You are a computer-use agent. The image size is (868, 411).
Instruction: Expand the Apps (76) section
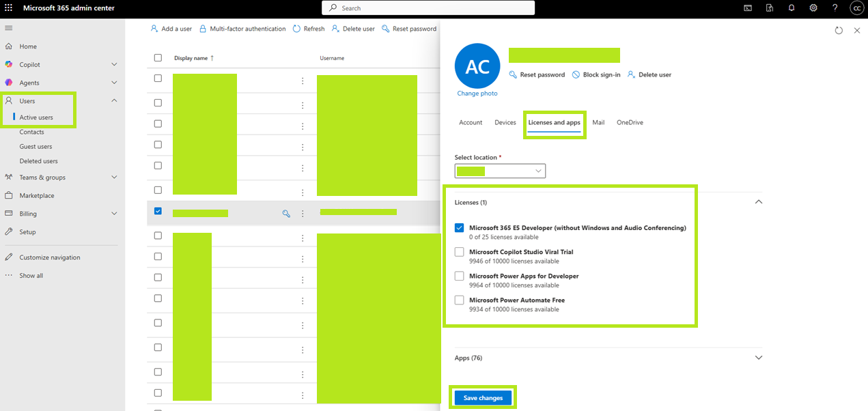tap(758, 358)
